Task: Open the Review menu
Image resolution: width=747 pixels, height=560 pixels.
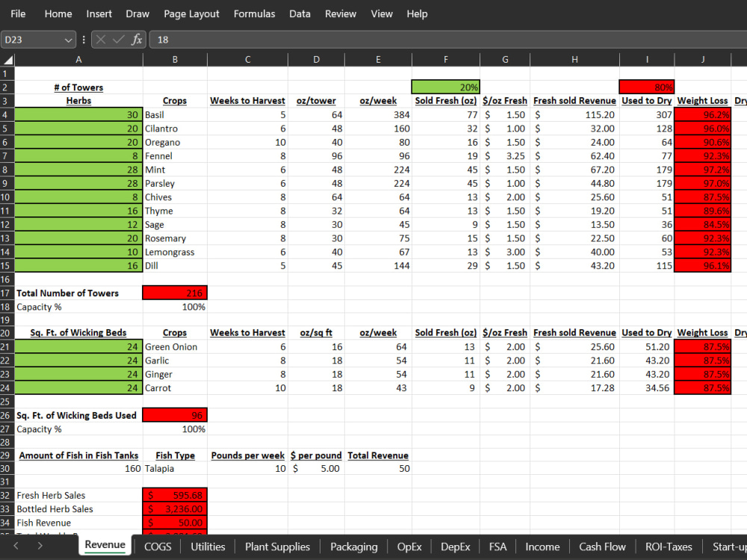Action: tap(341, 13)
